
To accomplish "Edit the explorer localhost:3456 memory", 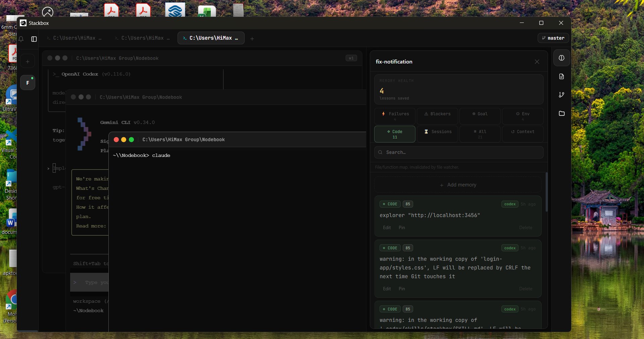I will pyautogui.click(x=387, y=228).
